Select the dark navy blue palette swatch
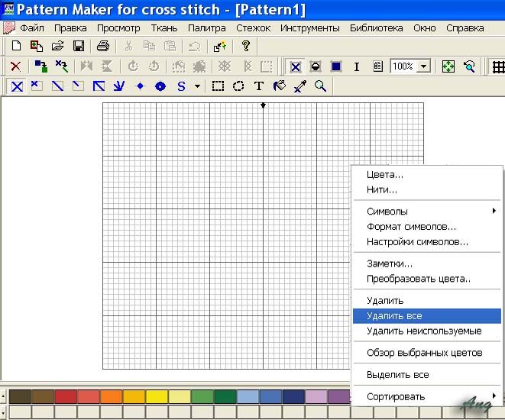Image resolution: width=505 pixels, height=420 pixels. coord(294,396)
